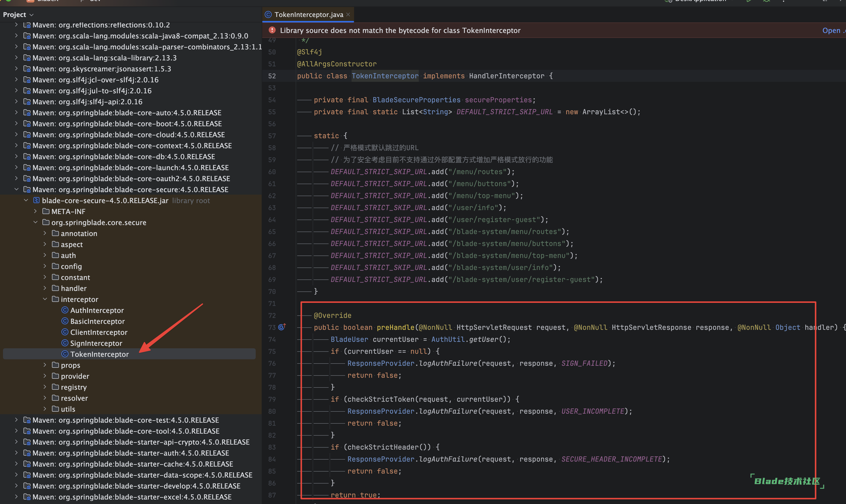Select Maven blade-core-db library row
This screenshot has width=846, height=504.
(x=131, y=157)
